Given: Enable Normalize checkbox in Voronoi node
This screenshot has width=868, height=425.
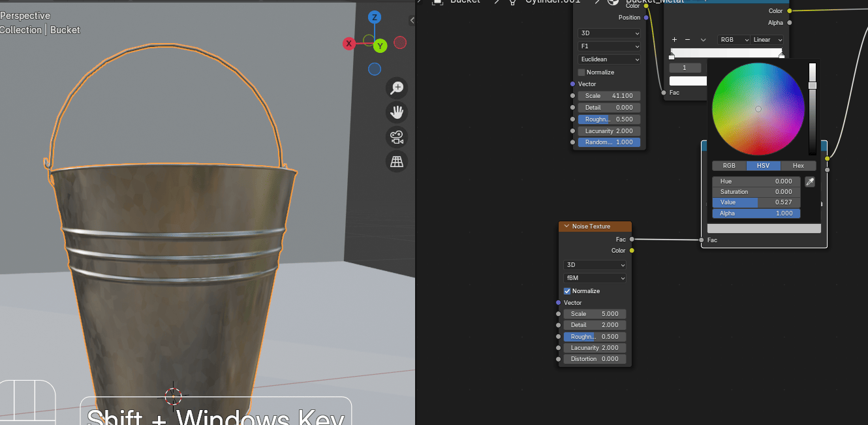Looking at the screenshot, I should click(x=581, y=72).
